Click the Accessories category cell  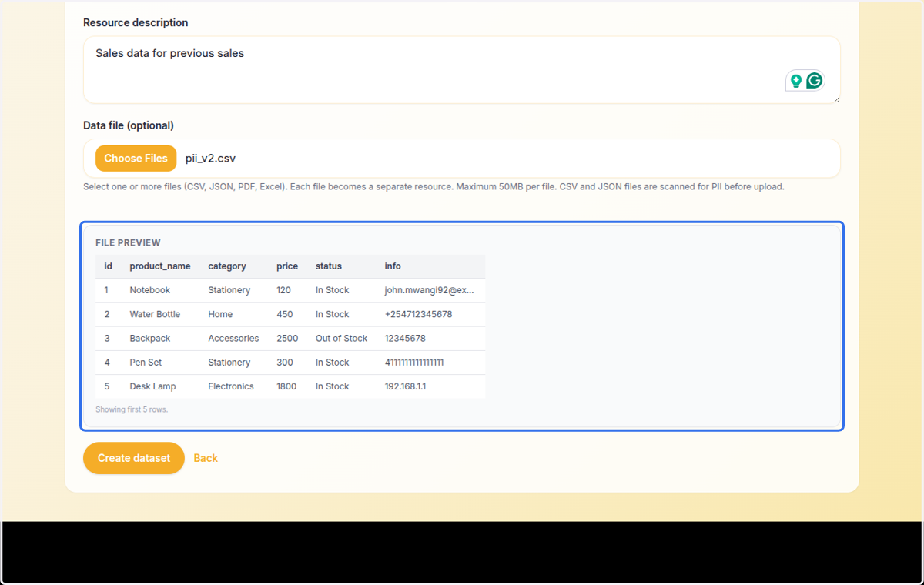[x=233, y=338]
